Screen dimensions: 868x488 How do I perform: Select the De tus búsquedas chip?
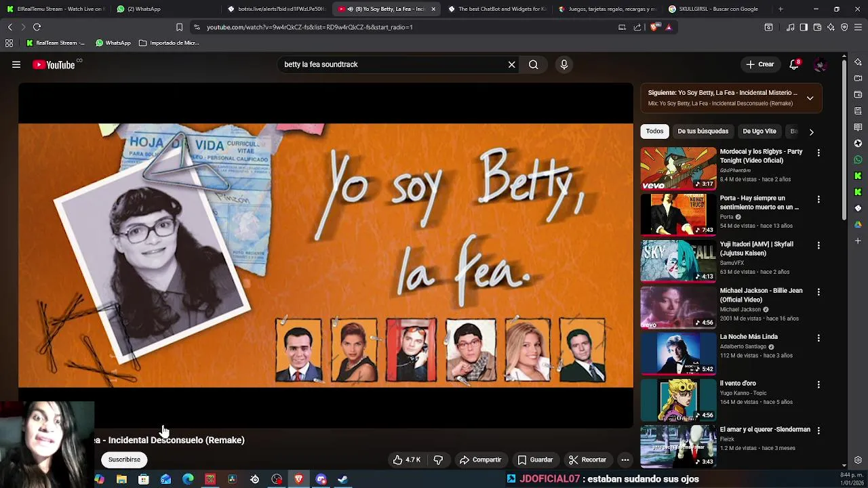pos(703,131)
